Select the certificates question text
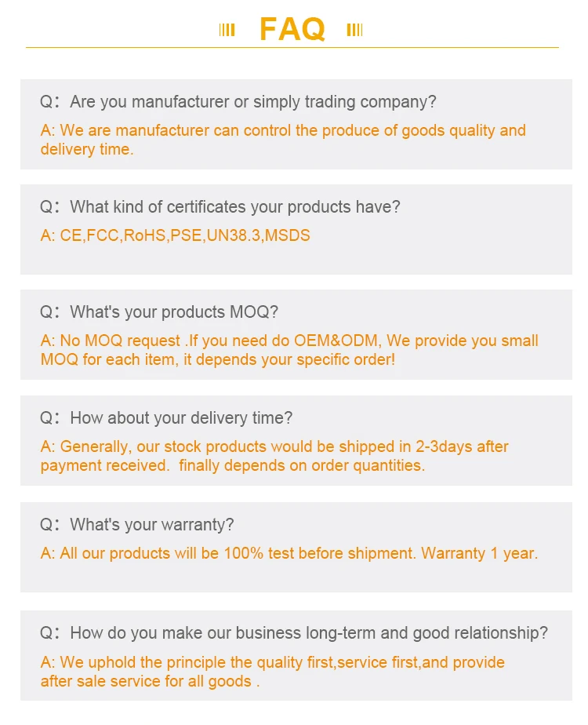 (x=220, y=206)
